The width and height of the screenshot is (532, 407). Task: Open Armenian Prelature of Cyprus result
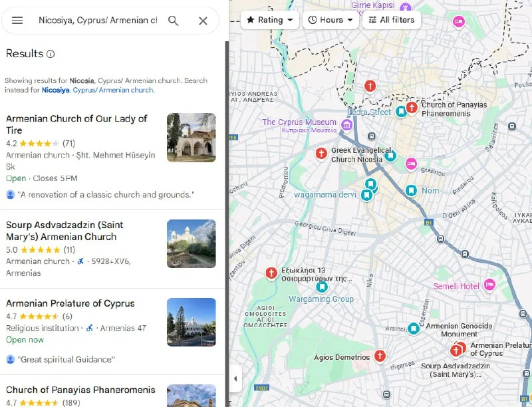click(x=70, y=303)
